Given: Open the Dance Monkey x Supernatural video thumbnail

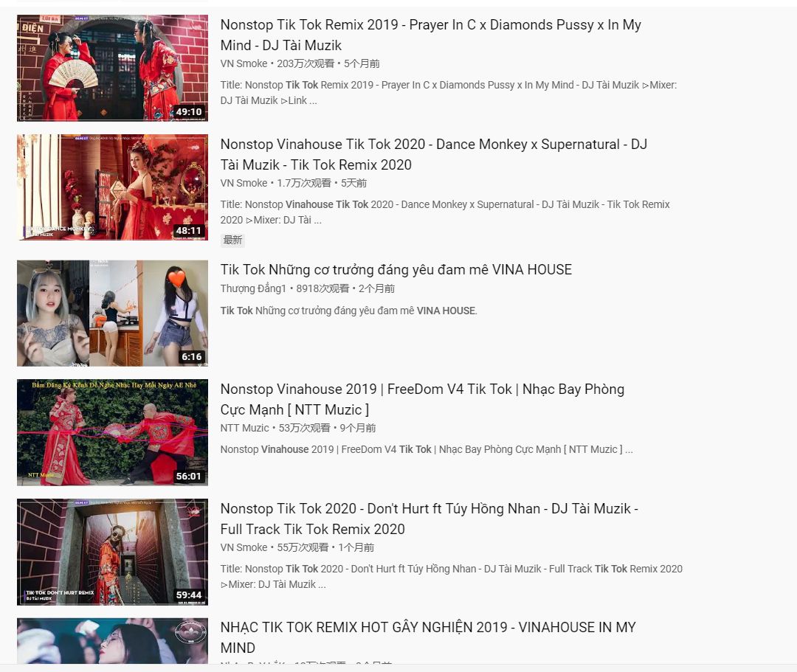Looking at the screenshot, I should (112, 187).
